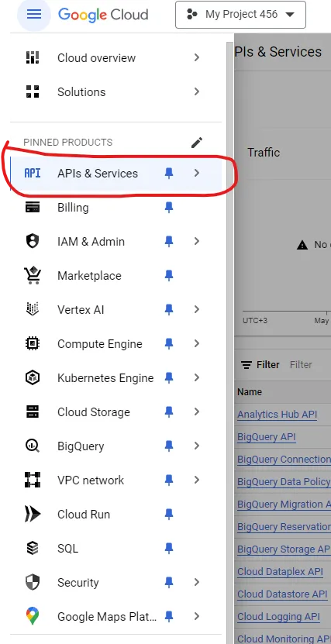The image size is (331, 644).
Task: Click the Billing credit card icon
Action: coord(33,208)
